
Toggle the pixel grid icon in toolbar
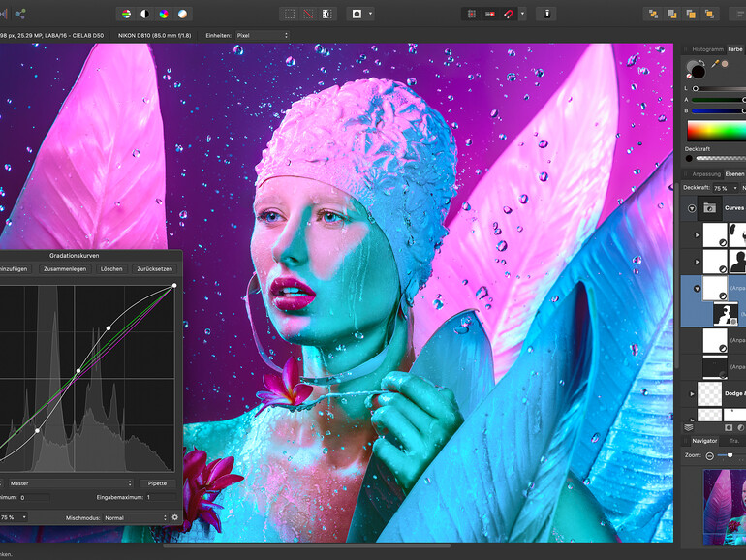point(472,14)
